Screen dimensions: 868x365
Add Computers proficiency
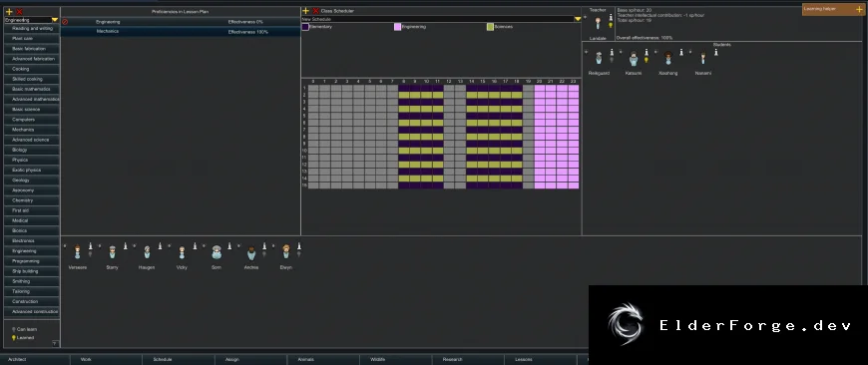[x=32, y=120]
